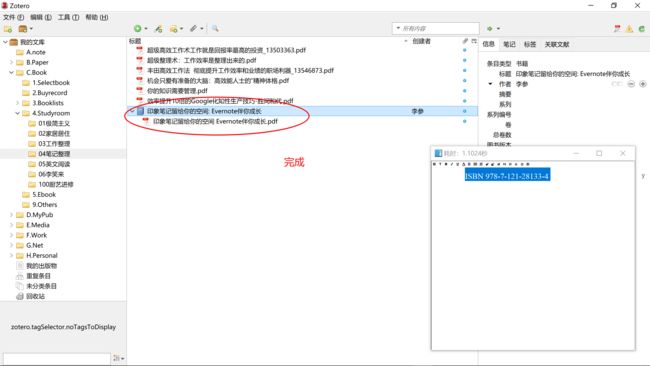Image resolution: width=650 pixels, height=366 pixels.
Task: Select the A.note collection
Action: pos(36,52)
